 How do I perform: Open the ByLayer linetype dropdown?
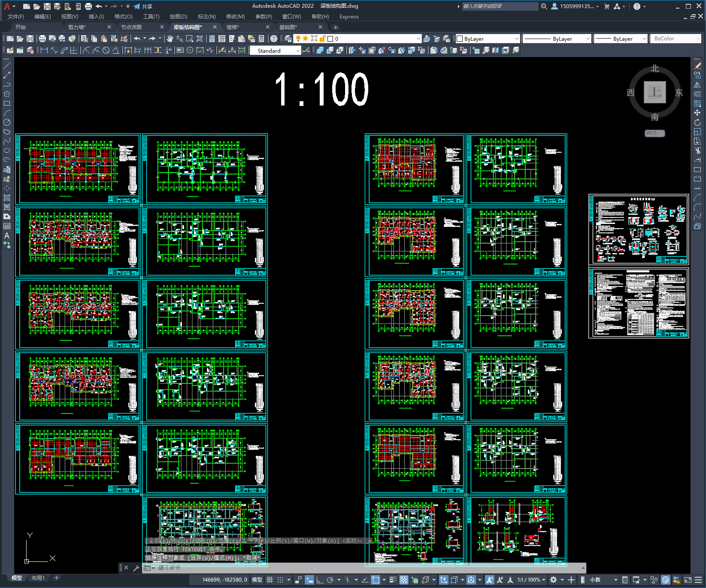coord(557,39)
